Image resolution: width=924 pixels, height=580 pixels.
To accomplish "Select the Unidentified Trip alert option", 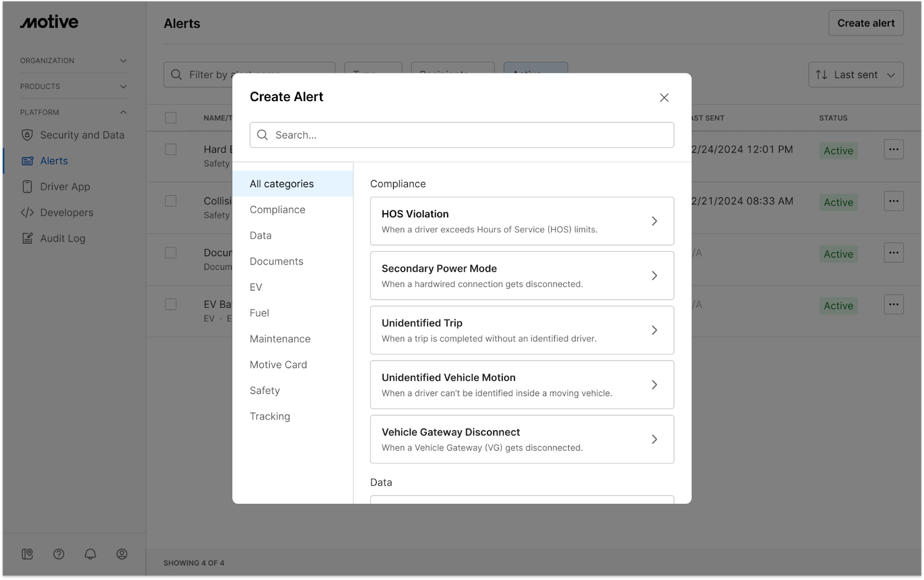I will (521, 330).
